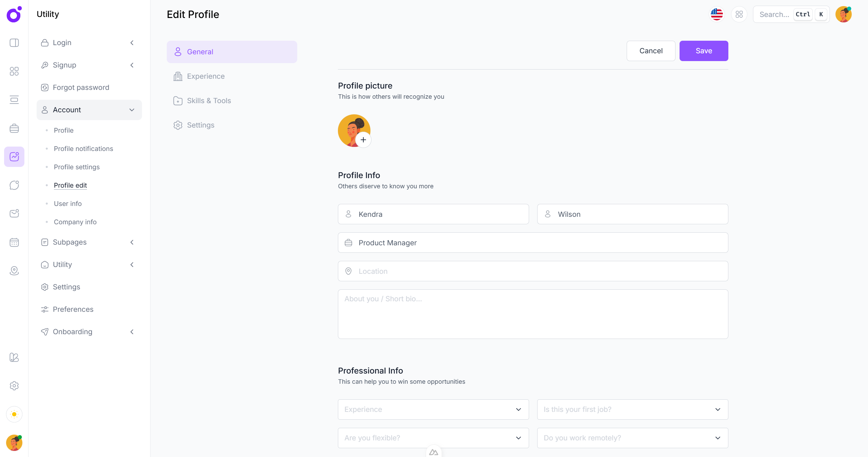Open the Experience dropdown

(433, 409)
